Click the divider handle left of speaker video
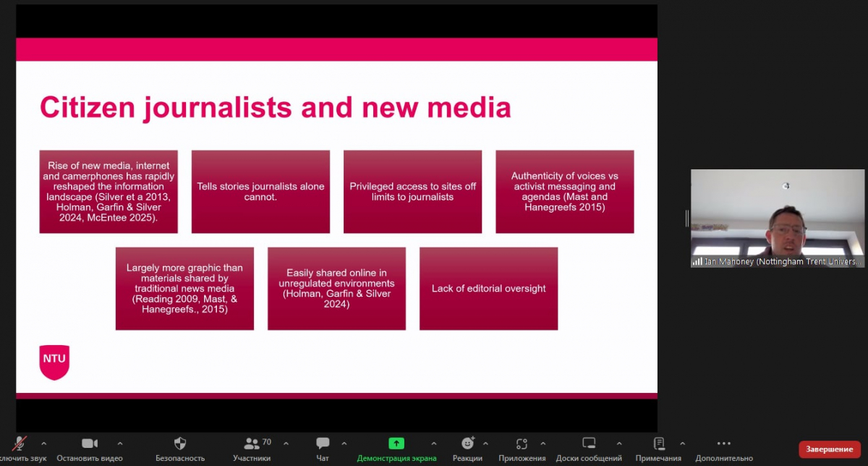The width and height of the screenshot is (868, 466). pyautogui.click(x=687, y=219)
